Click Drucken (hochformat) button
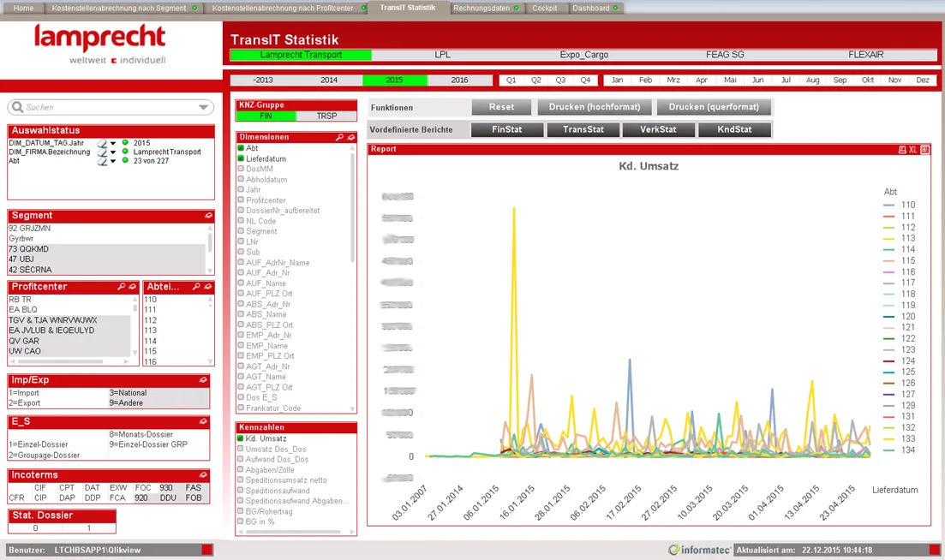The height and width of the screenshot is (560, 945). coord(595,107)
